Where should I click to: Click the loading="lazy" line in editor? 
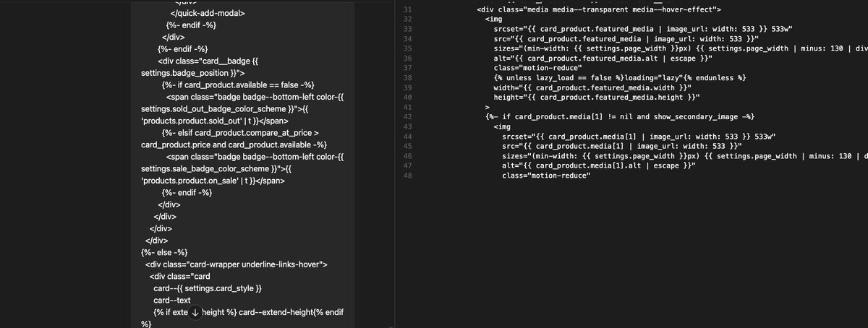[x=620, y=77]
